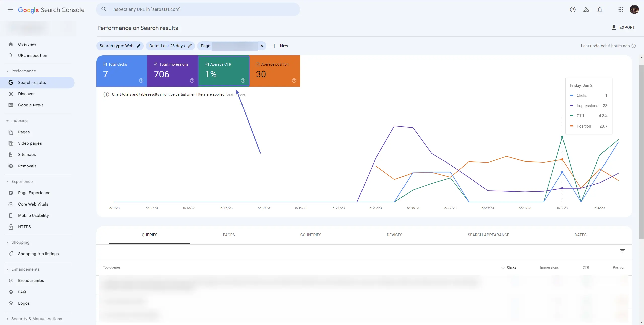Disable the Average CTR metric
This screenshot has height=325, width=644.
click(x=207, y=64)
